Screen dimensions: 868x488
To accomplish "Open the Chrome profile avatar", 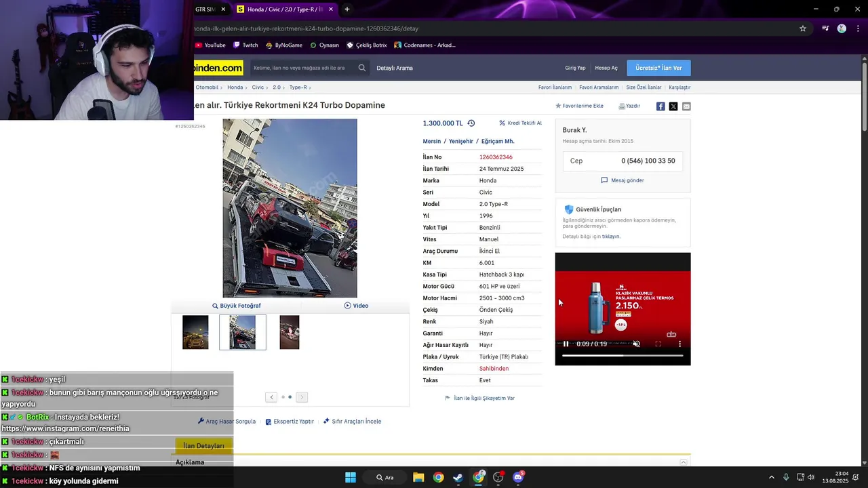I will click(x=842, y=28).
